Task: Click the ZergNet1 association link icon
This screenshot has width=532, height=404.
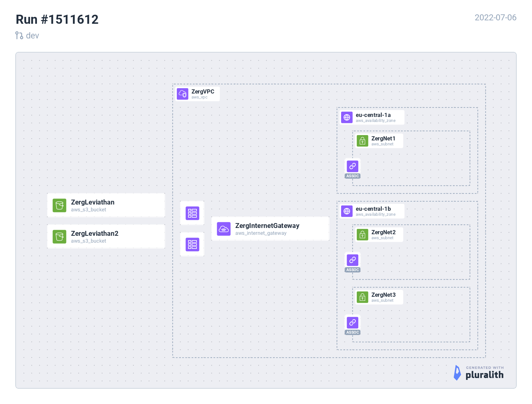Action: click(352, 166)
